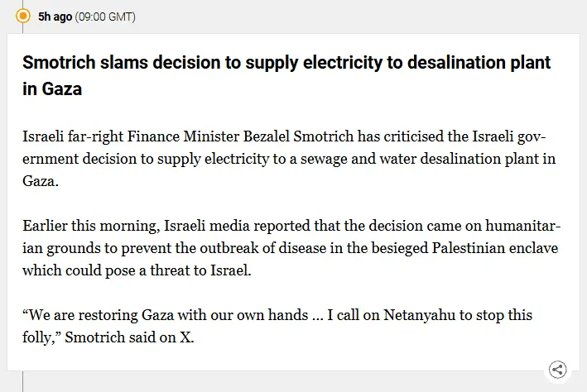Screen dimensions: 587x392
Task: Click the share icon on the post
Action: pos(558,370)
